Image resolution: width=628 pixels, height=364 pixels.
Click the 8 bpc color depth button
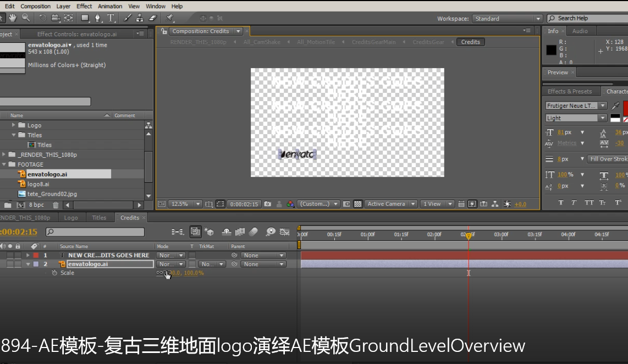(36, 205)
